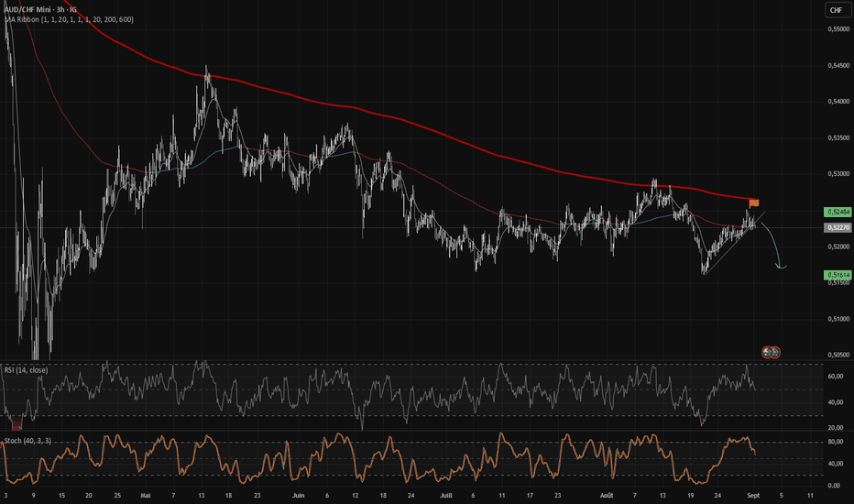Click the 25 date label on time axis

117,495
